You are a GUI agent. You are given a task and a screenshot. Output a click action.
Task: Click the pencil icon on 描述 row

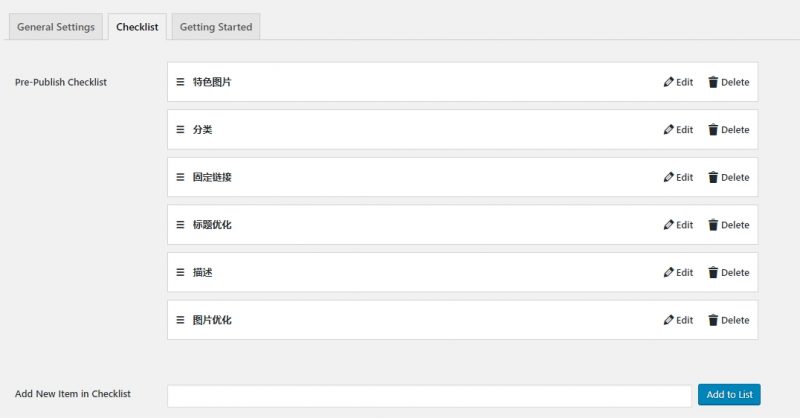click(x=668, y=272)
